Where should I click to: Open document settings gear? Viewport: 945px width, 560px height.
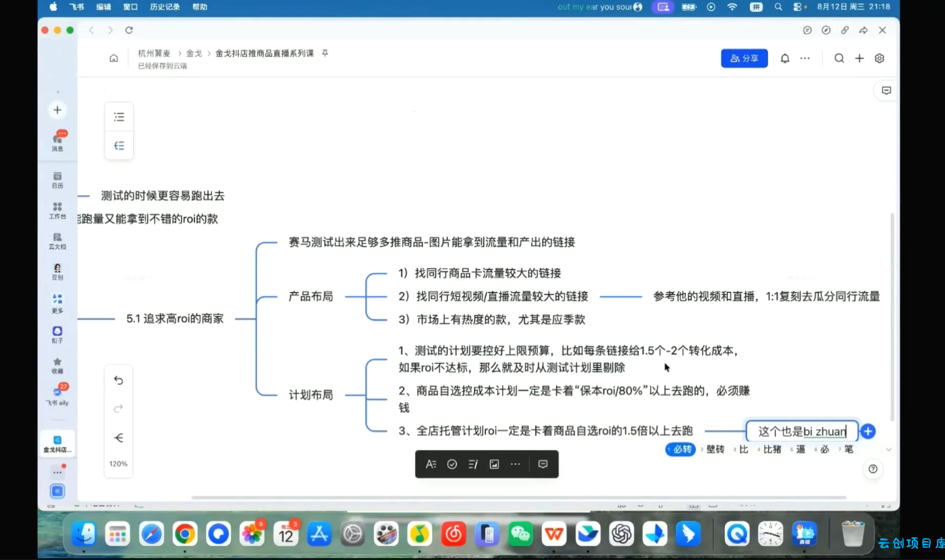[880, 59]
